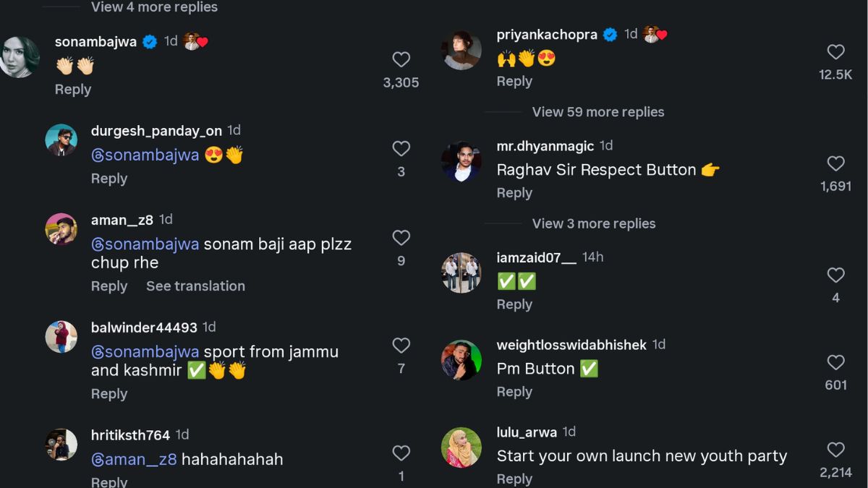This screenshot has height=488, width=868.
Task: Expand 'View 4 more replies' thread
Action: [x=154, y=7]
